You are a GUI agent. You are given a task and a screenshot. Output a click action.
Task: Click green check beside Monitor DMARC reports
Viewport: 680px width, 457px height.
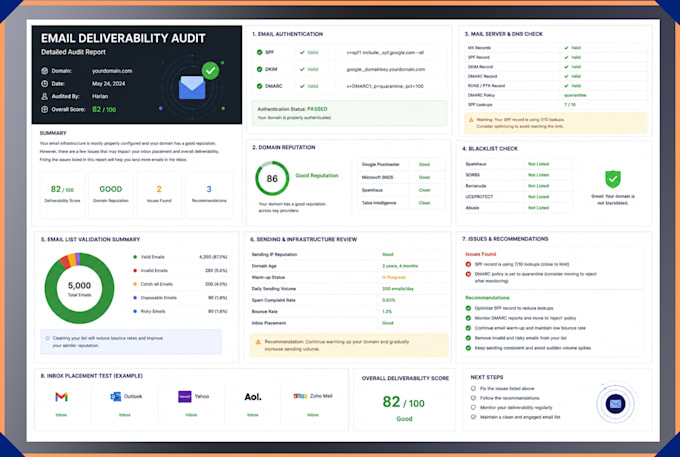(x=468, y=318)
